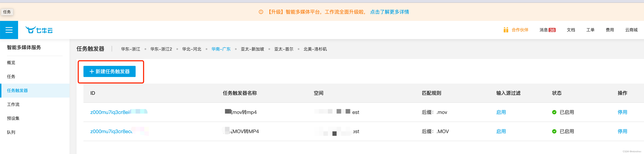
Task: Disable the mov转mp4 trigger with 停用
Action: (622, 112)
